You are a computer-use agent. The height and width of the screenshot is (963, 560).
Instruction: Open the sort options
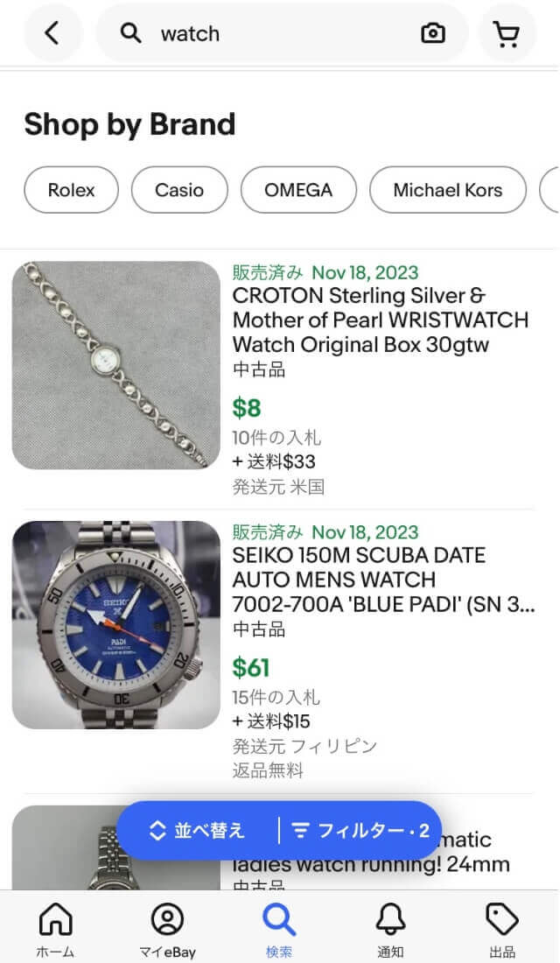pyautogui.click(x=198, y=831)
